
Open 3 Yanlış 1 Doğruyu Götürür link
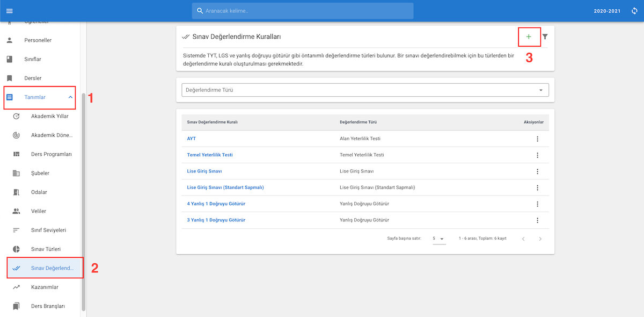tap(216, 220)
